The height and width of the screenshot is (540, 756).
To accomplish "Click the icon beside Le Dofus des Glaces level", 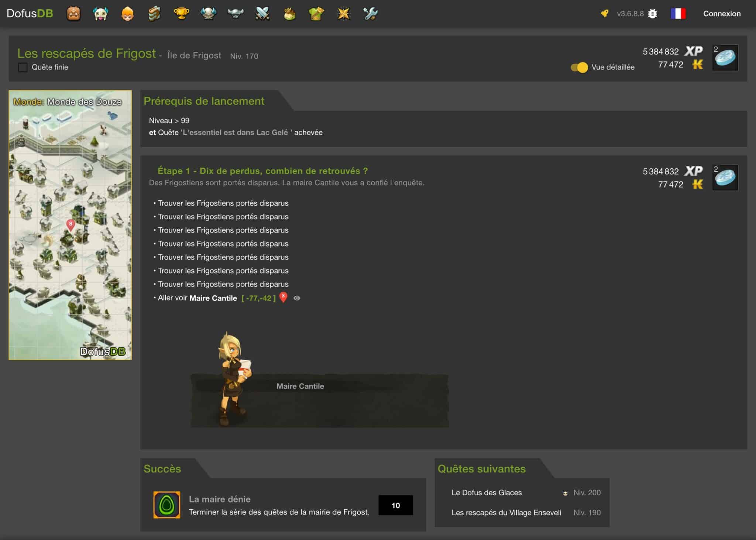I will point(565,493).
